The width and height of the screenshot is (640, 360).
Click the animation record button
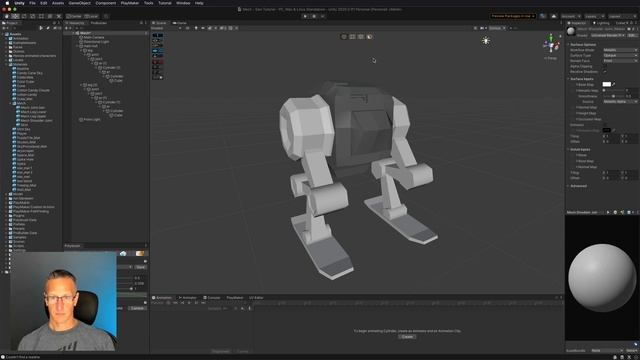[168, 303]
